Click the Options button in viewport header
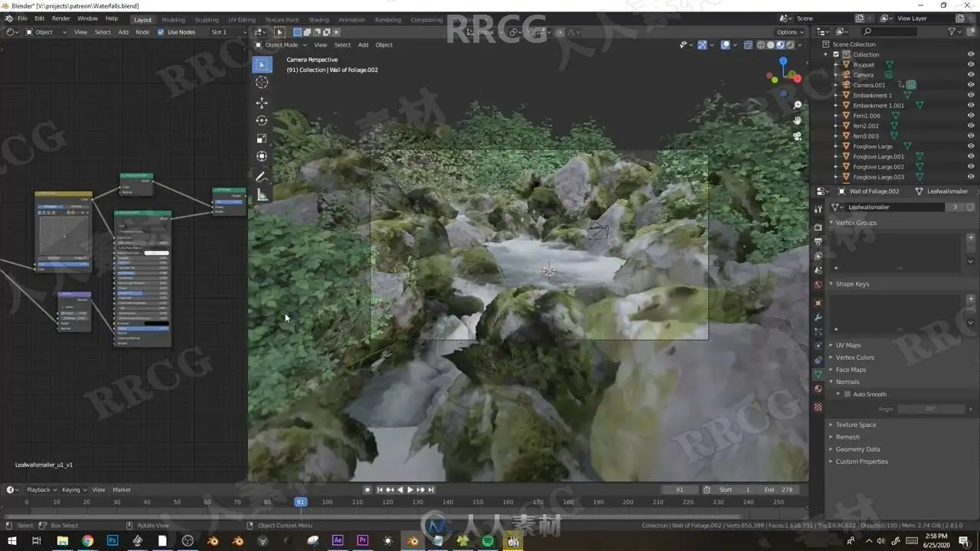Screen dimensions: 980x551 coord(789,32)
